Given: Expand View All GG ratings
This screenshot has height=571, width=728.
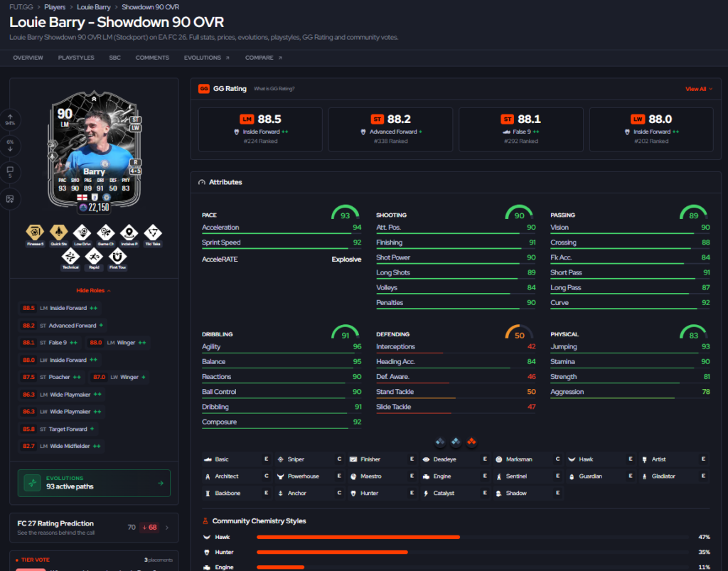Looking at the screenshot, I should 699,89.
